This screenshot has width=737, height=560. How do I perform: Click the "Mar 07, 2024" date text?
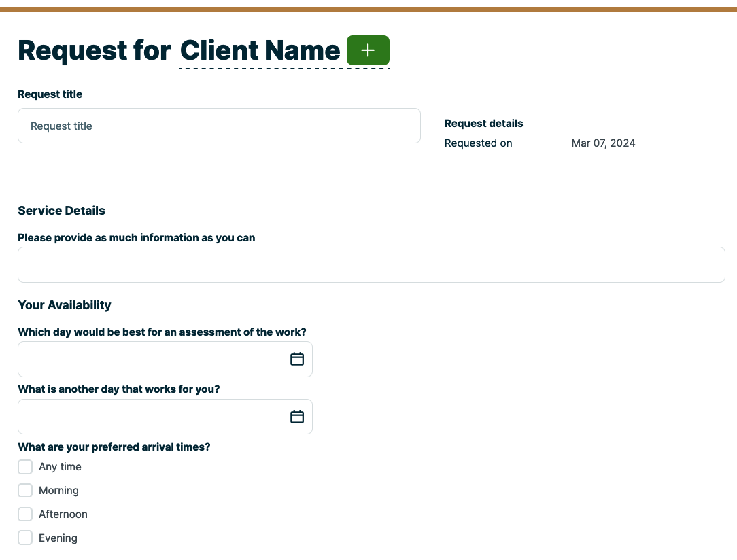pyautogui.click(x=603, y=143)
